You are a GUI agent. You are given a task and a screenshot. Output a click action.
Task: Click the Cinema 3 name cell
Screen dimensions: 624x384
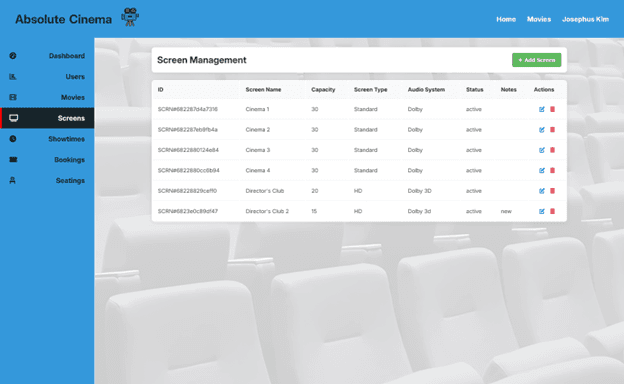257,150
